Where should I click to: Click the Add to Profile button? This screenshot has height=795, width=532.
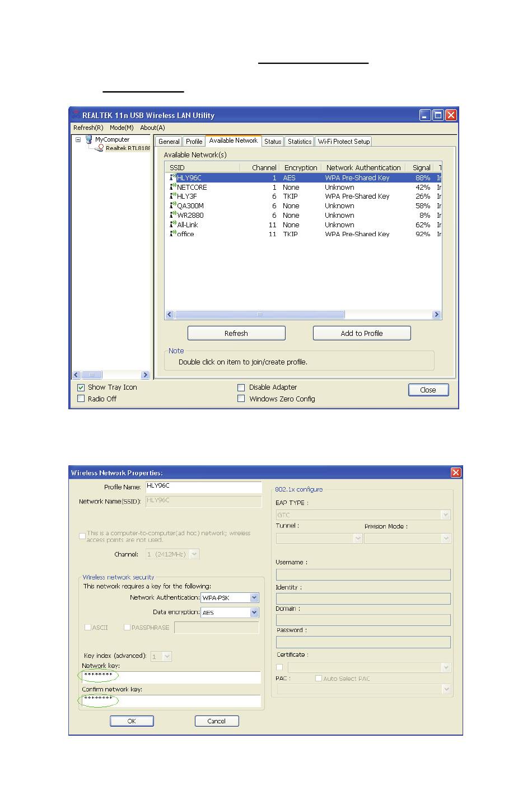(x=362, y=333)
